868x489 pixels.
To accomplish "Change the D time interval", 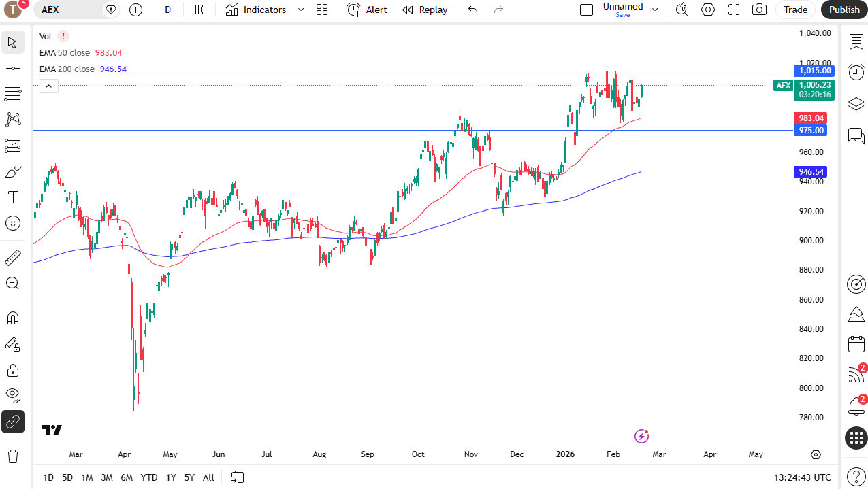I will click(168, 10).
